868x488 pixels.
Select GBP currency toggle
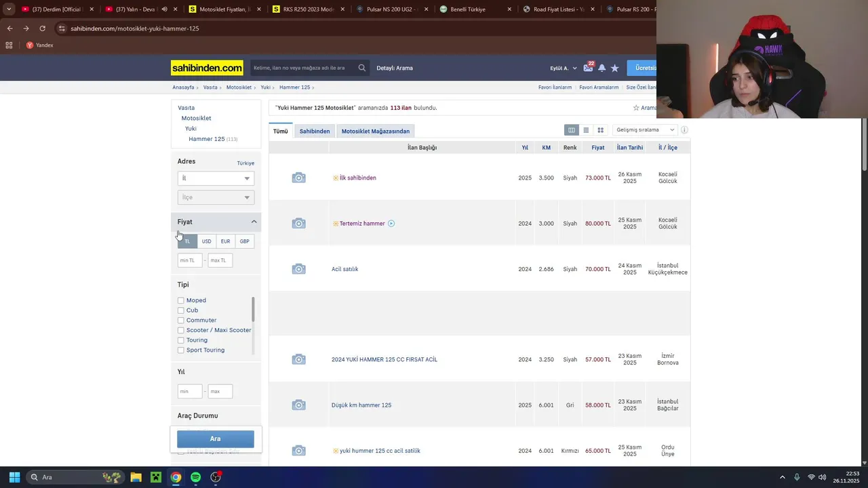244,241
